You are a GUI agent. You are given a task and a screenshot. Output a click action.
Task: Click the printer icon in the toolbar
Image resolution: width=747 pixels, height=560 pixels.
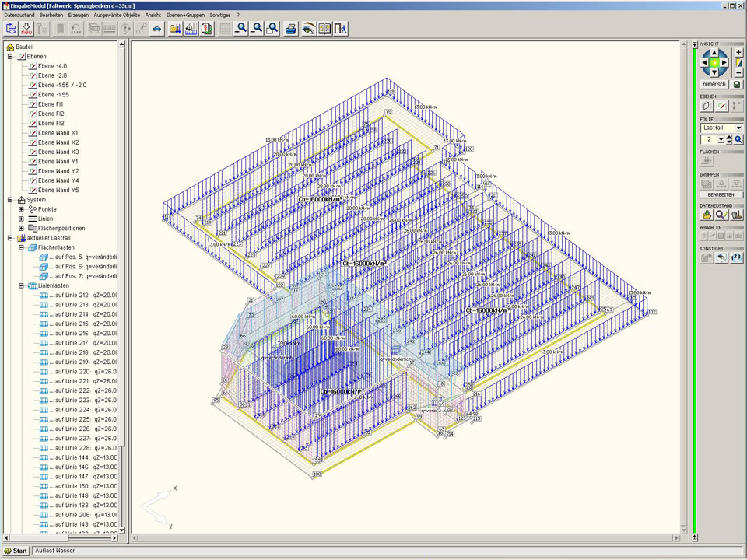point(291,29)
